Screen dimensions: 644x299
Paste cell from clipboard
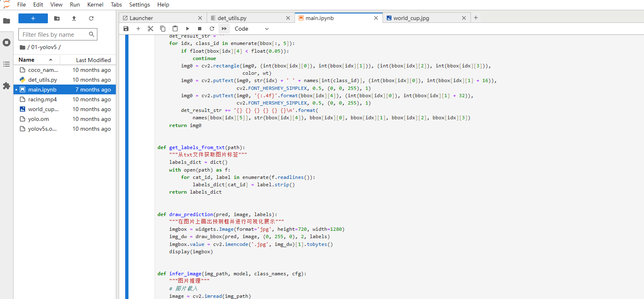175,29
